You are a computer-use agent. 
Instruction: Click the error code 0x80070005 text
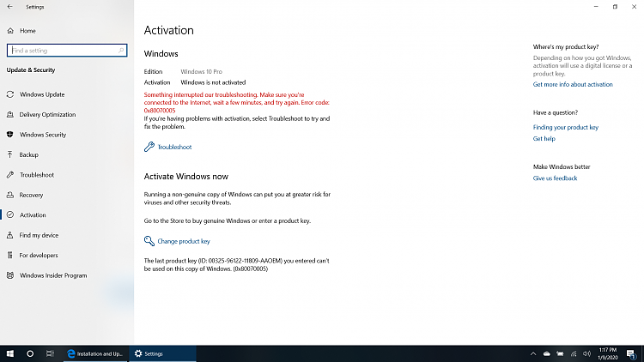coord(160,111)
